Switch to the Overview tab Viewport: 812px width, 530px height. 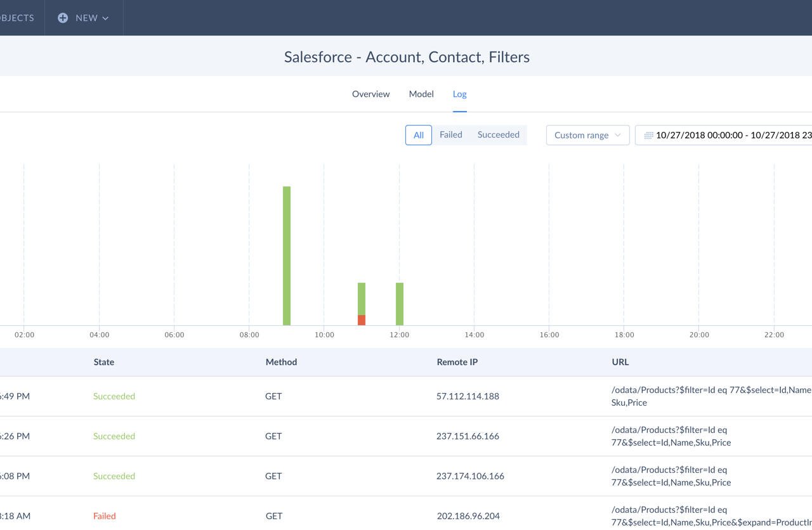pyautogui.click(x=370, y=94)
